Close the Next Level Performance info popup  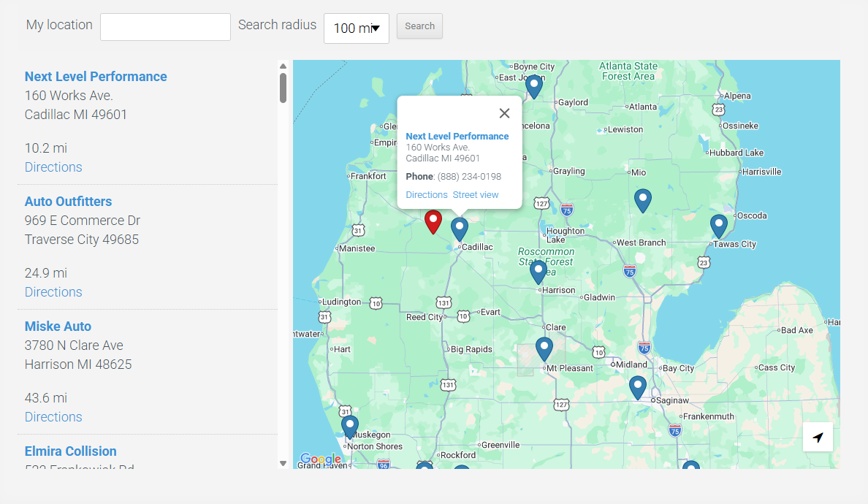click(504, 113)
